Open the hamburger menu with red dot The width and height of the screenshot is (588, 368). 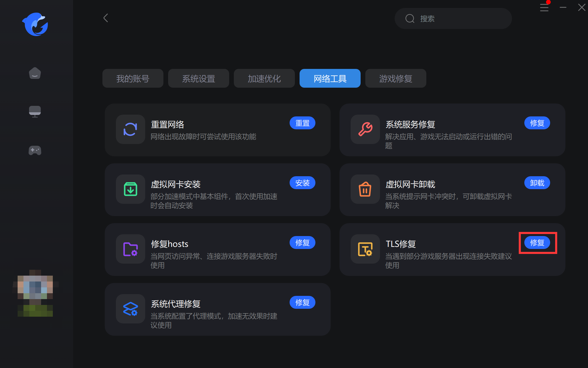544,7
